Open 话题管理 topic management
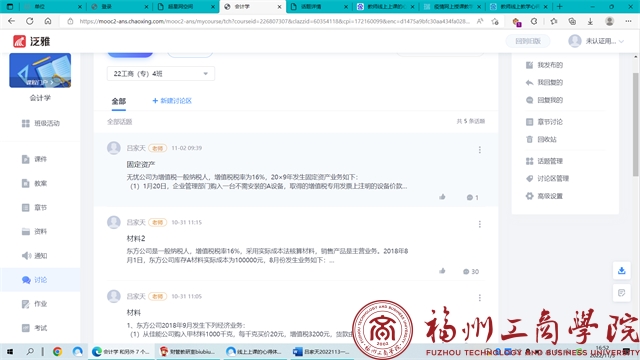Image resolution: width=640 pixels, height=360 pixels. pos(544,161)
